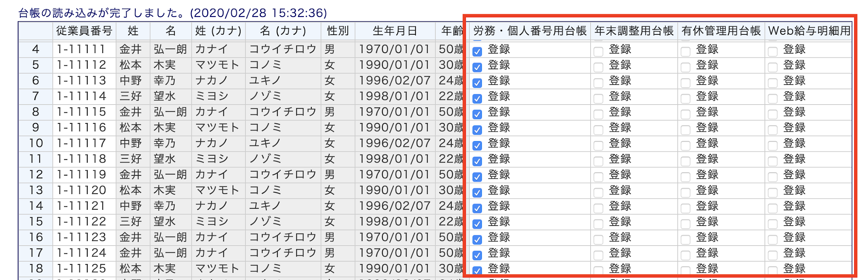Select Web給与明細用 checkbox for employee 1-11115
The height and width of the screenshot is (280, 868).
click(773, 114)
